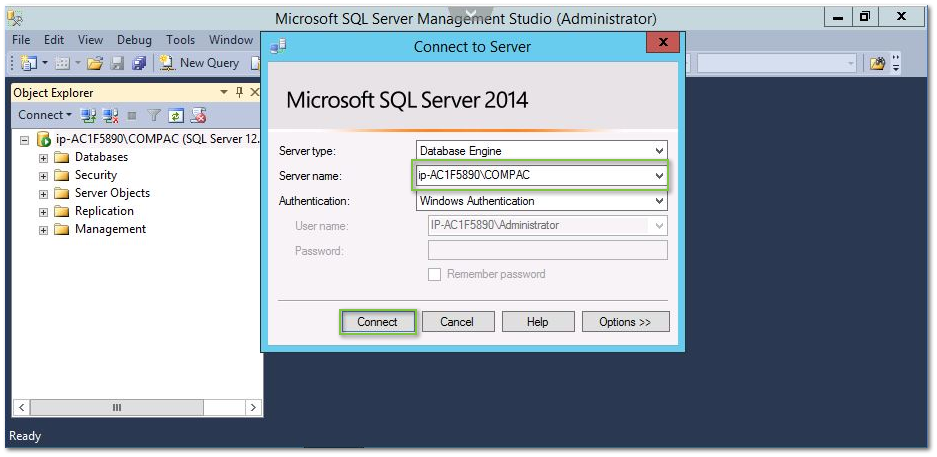Click Disconnect icon in Object Explorer
Screen dimensions: 937x457
click(111, 116)
